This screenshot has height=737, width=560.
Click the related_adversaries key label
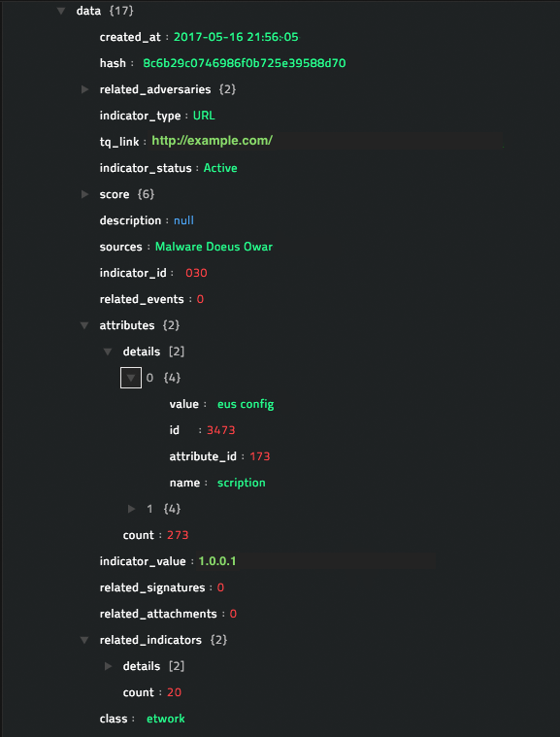point(155,89)
